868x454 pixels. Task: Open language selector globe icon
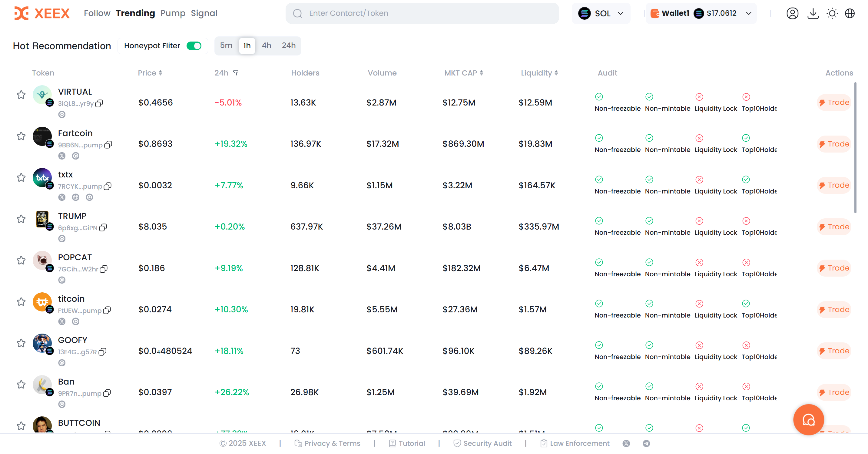coord(850,13)
